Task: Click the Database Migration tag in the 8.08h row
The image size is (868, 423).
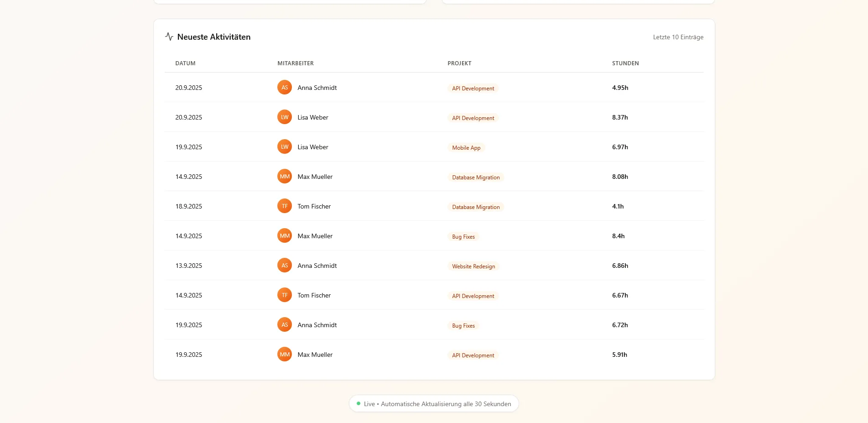Action: tap(476, 177)
